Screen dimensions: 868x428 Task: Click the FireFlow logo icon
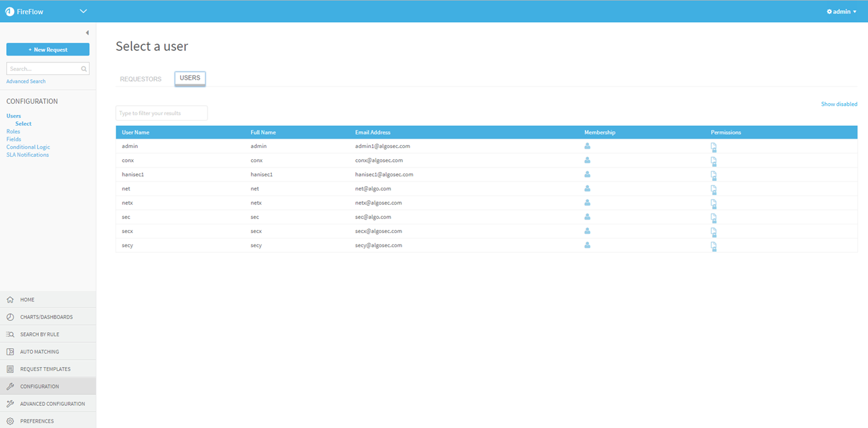[9, 11]
